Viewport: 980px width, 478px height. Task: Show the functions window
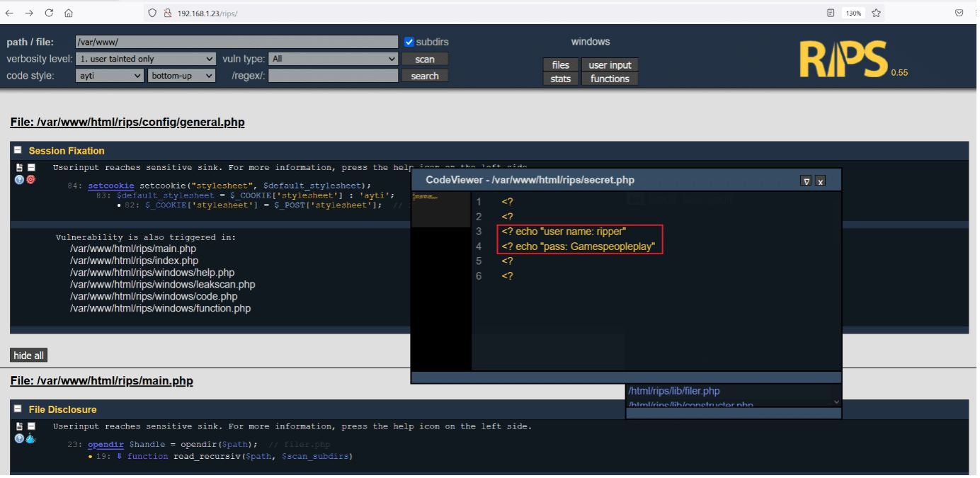610,79
